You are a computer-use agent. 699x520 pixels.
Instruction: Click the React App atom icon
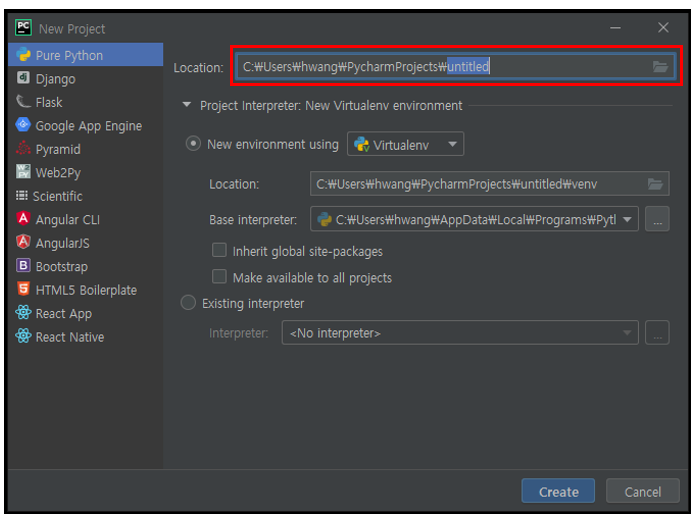23,313
